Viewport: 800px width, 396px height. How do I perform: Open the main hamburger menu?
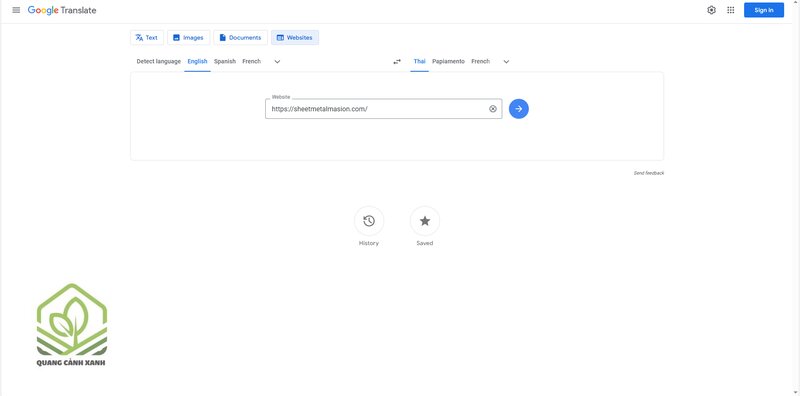[x=16, y=10]
